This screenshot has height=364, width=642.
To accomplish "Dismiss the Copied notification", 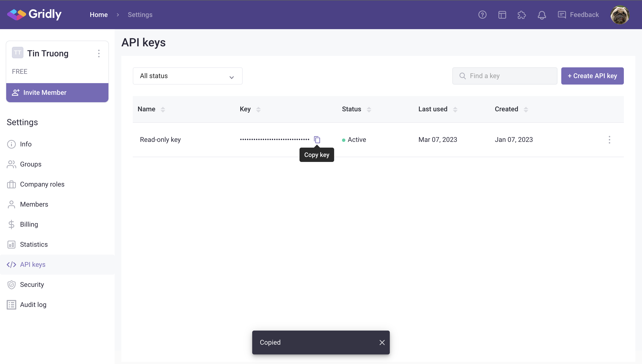I will pyautogui.click(x=382, y=342).
